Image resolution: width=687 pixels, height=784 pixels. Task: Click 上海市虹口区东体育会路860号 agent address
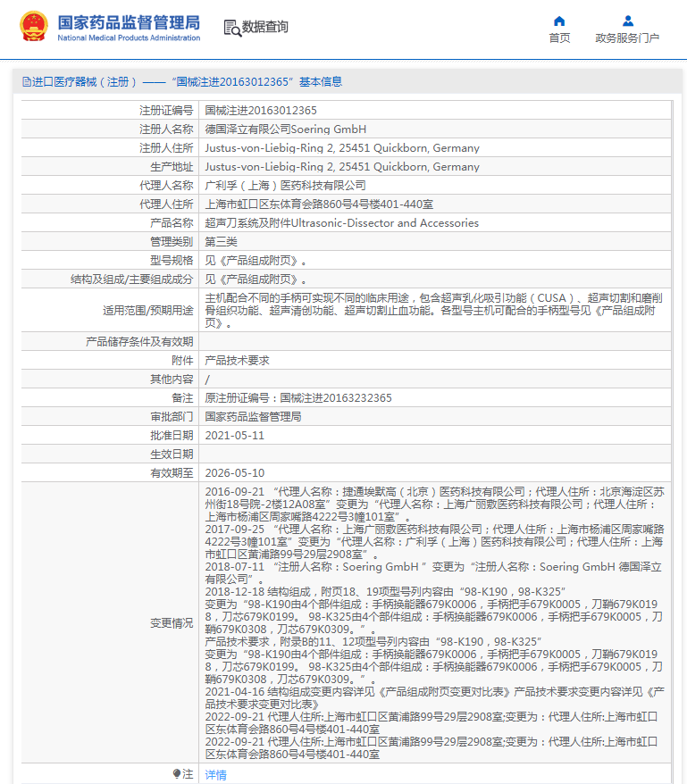point(319,204)
